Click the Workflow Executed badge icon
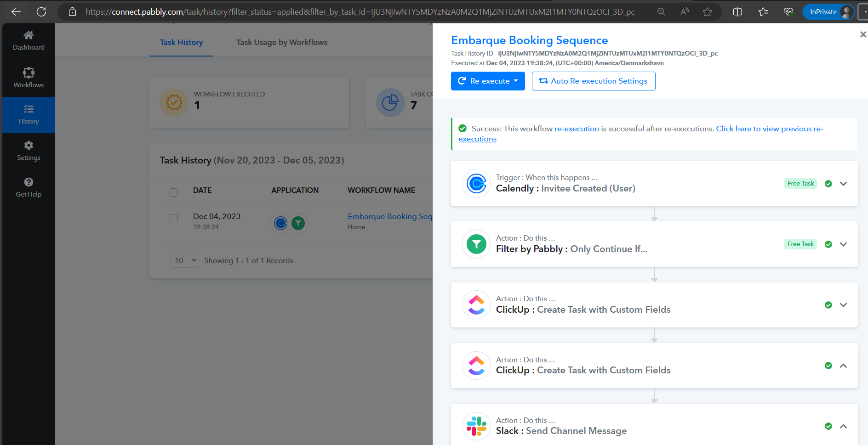 174,102
